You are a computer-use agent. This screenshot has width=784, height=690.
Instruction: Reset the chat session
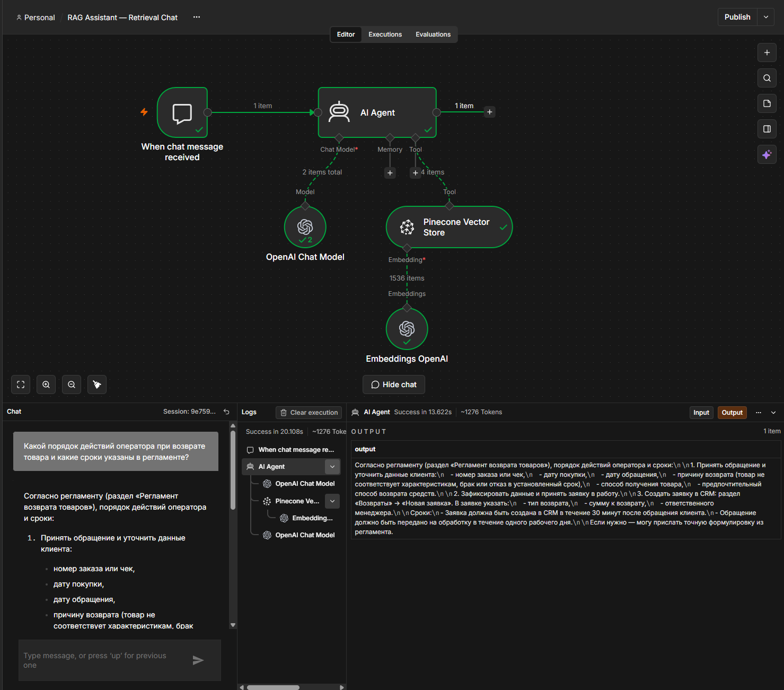[226, 412]
